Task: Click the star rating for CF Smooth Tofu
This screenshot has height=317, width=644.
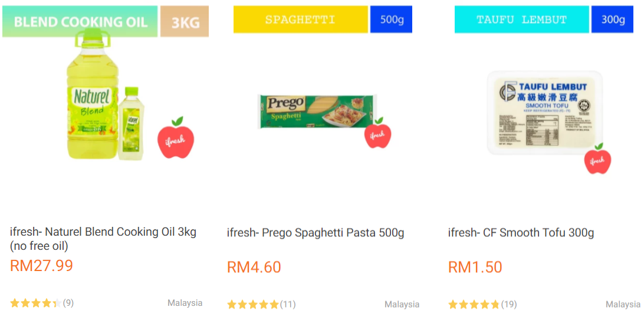Action: pyautogui.click(x=474, y=305)
